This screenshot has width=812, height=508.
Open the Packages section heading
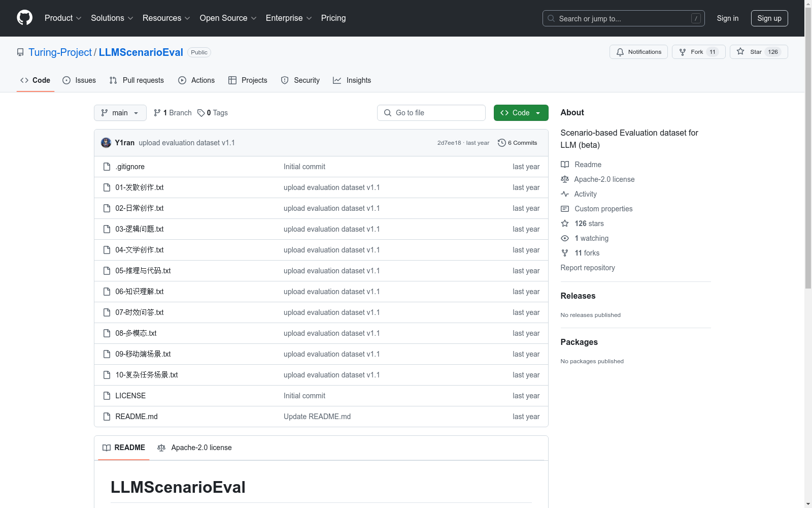click(x=579, y=342)
